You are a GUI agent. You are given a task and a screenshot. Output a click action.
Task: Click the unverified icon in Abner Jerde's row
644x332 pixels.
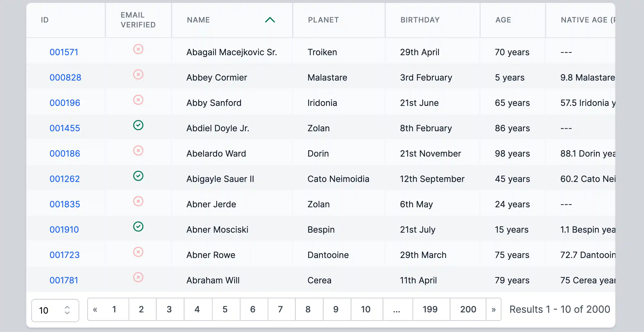(x=138, y=201)
